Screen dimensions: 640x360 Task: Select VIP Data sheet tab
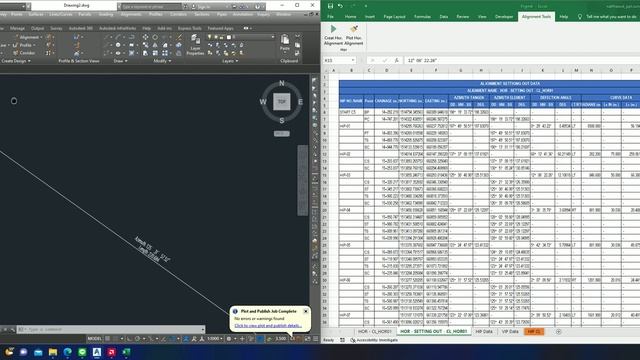pyautogui.click(x=510, y=331)
